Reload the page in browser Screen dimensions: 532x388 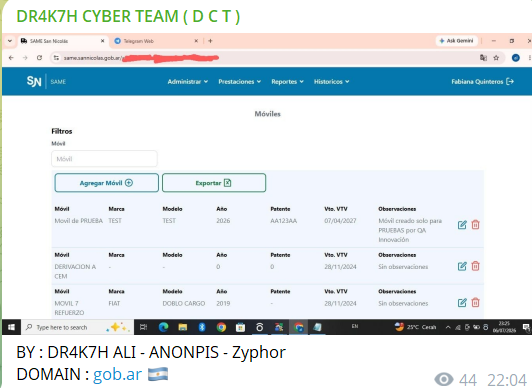click(x=39, y=58)
